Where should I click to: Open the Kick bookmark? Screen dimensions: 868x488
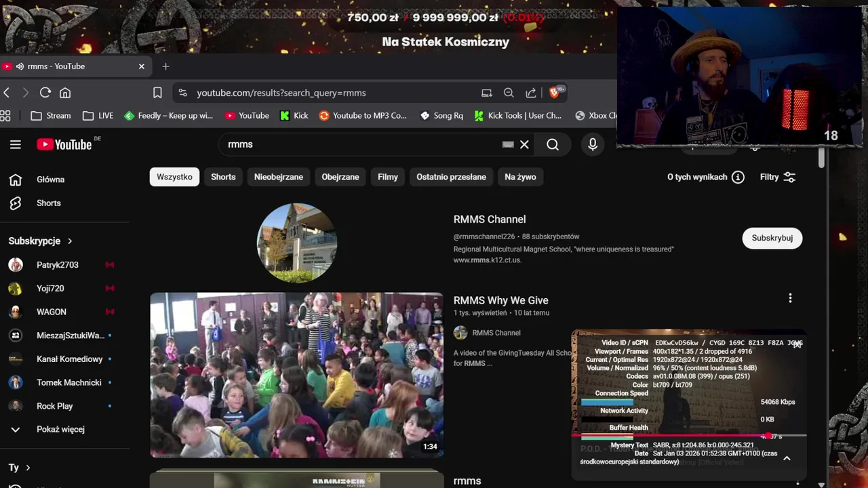pyautogui.click(x=294, y=116)
